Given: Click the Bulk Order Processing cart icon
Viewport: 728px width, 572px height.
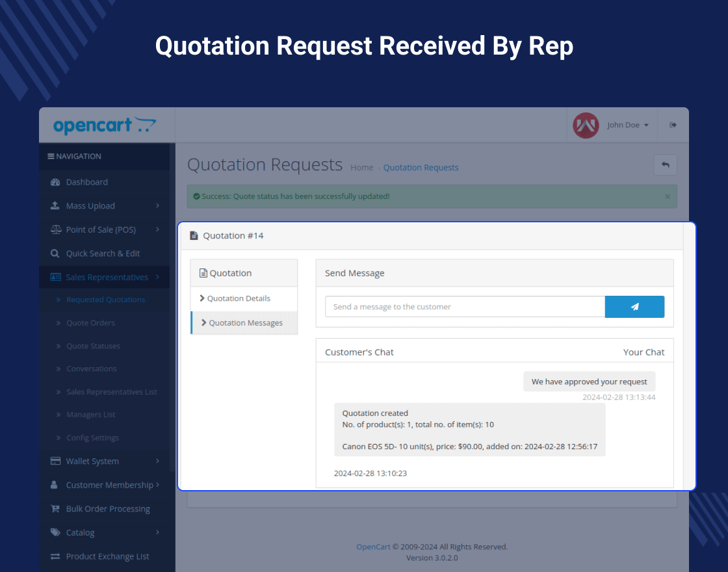Looking at the screenshot, I should (55, 509).
